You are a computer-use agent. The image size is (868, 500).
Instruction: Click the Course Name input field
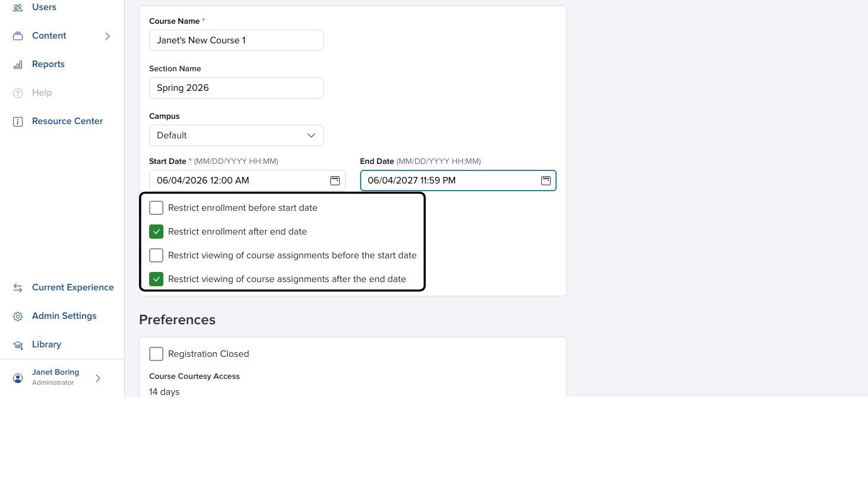236,40
